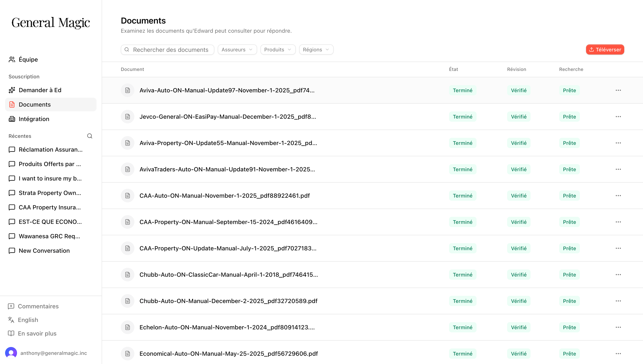Open AvivaTraders-Auto-ON-Manual-Update91 document
This screenshot has height=364, width=643.
(227, 169)
